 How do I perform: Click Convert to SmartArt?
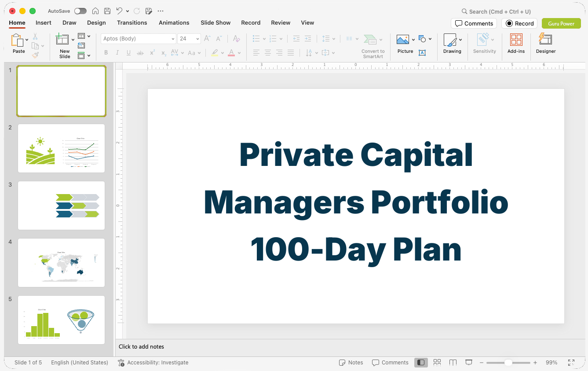coord(373,46)
